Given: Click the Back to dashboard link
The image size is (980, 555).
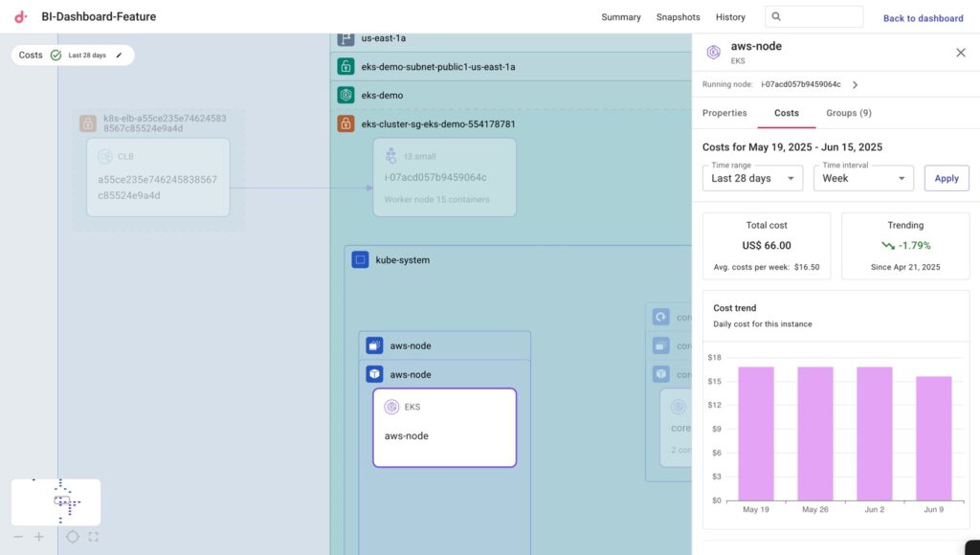Looking at the screenshot, I should (923, 18).
